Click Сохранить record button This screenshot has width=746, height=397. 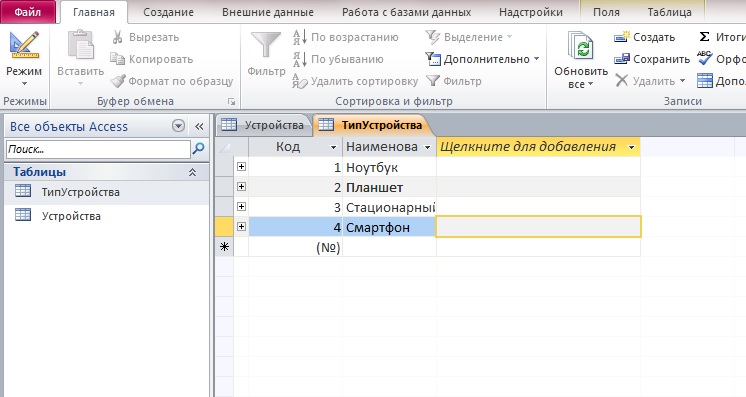(x=652, y=59)
